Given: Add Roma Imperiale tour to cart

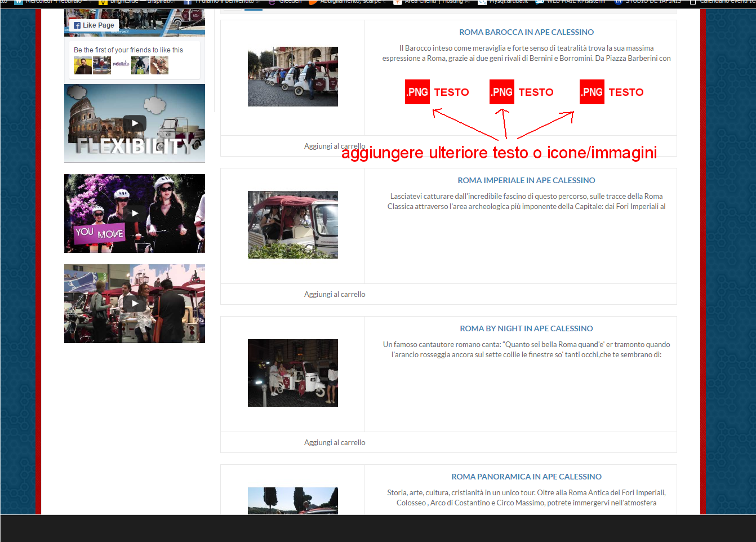Looking at the screenshot, I should 335,294.
